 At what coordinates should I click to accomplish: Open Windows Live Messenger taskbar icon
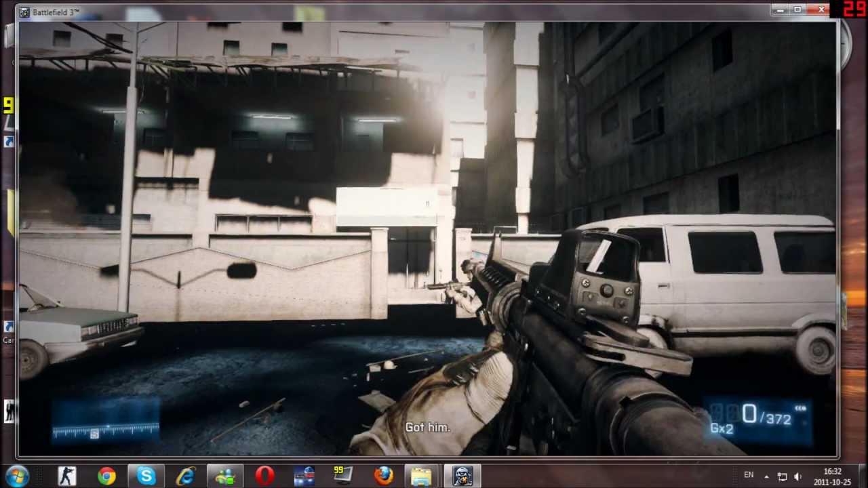point(224,476)
